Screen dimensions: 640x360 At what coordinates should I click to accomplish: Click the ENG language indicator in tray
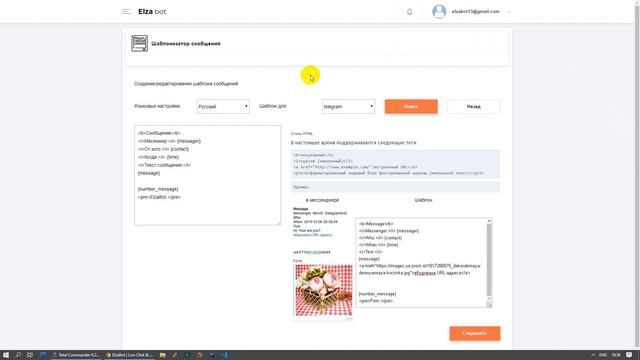(x=603, y=355)
